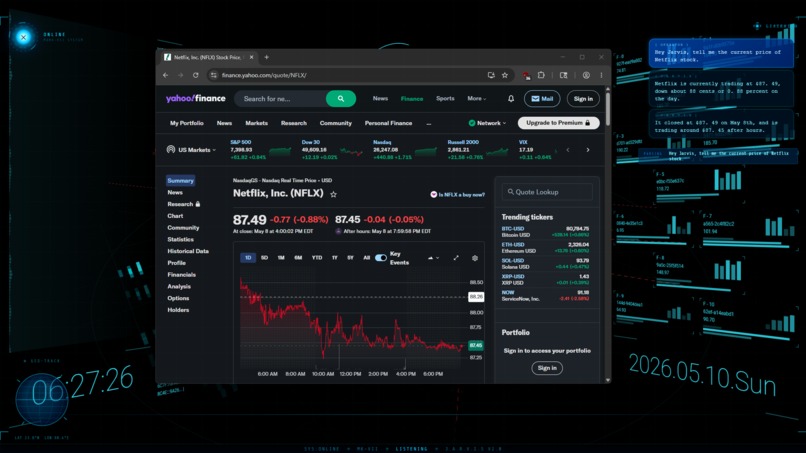Image resolution: width=806 pixels, height=453 pixels.
Task: Select the 1D chart range
Action: [248, 258]
